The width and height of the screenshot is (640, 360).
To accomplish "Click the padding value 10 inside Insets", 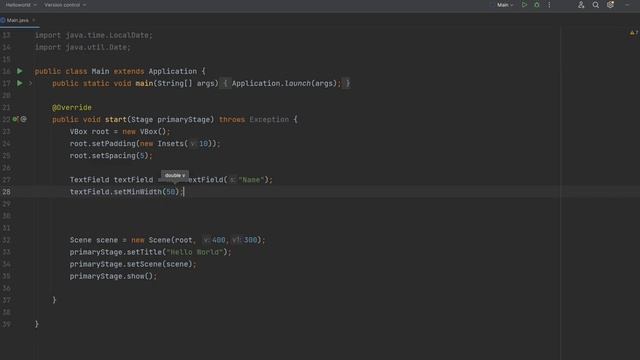I will (203, 143).
